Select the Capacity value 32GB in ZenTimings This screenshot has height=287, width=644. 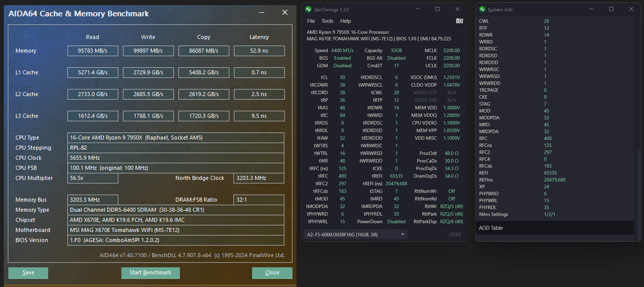click(x=396, y=50)
